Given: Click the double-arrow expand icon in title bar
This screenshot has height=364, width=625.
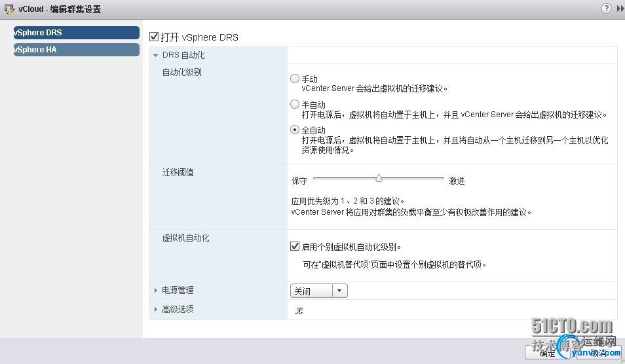Looking at the screenshot, I should 620,9.
